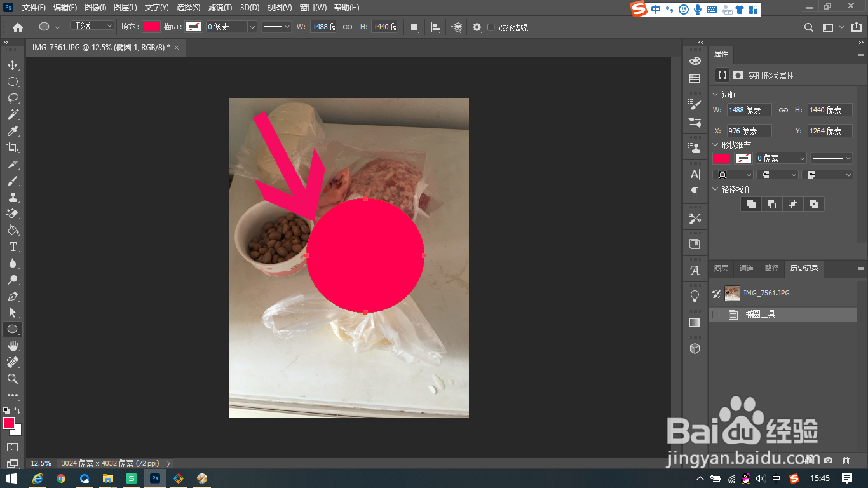This screenshot has width=868, height=488.
Task: Open stroke line style dropdown in options bar
Action: point(276,27)
